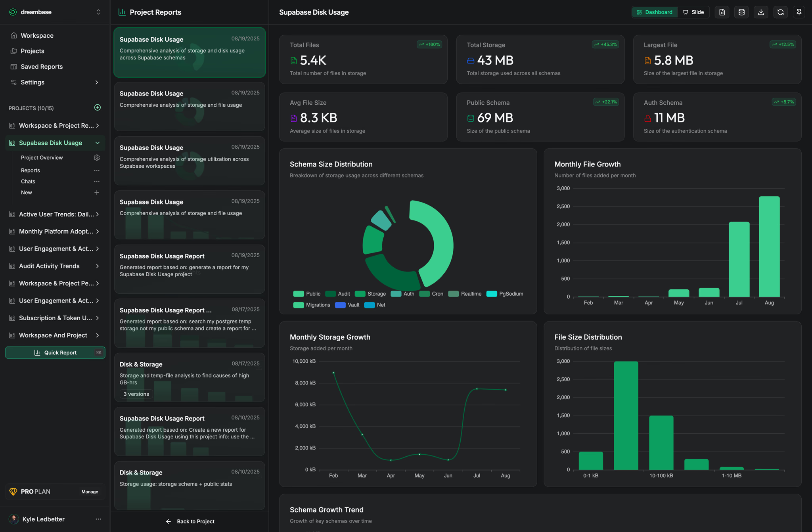
Task: Collapse the Supabase Disk Usage project
Action: click(98, 143)
